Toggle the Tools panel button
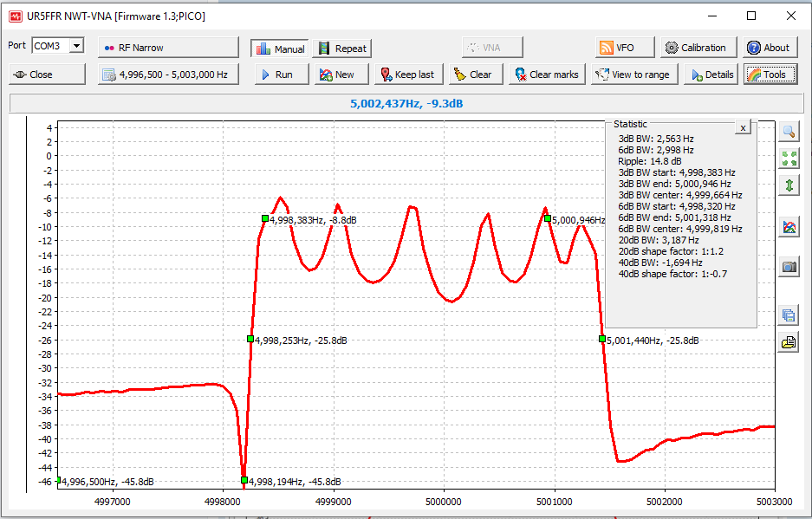The width and height of the screenshot is (812, 519). point(770,75)
